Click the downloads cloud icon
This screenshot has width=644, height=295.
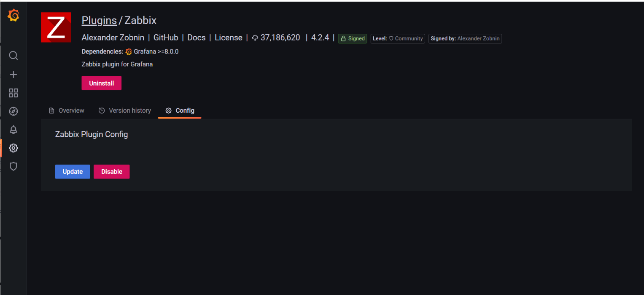click(255, 38)
